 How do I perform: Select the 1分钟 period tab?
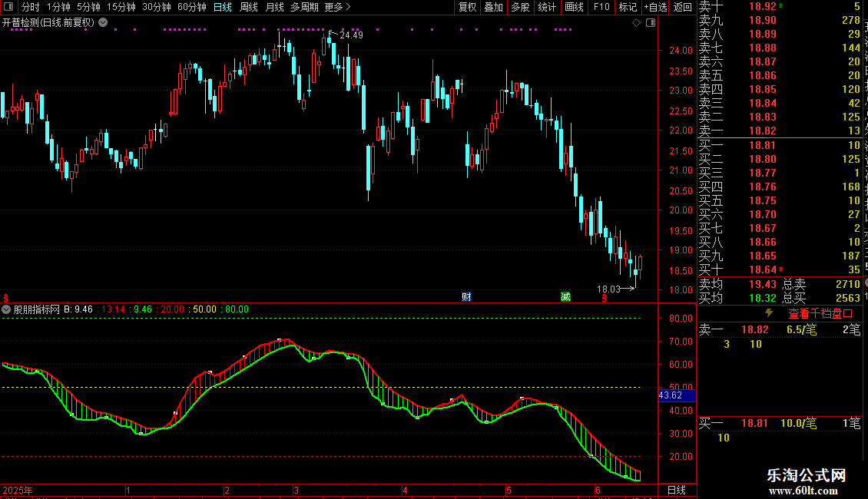(x=58, y=7)
